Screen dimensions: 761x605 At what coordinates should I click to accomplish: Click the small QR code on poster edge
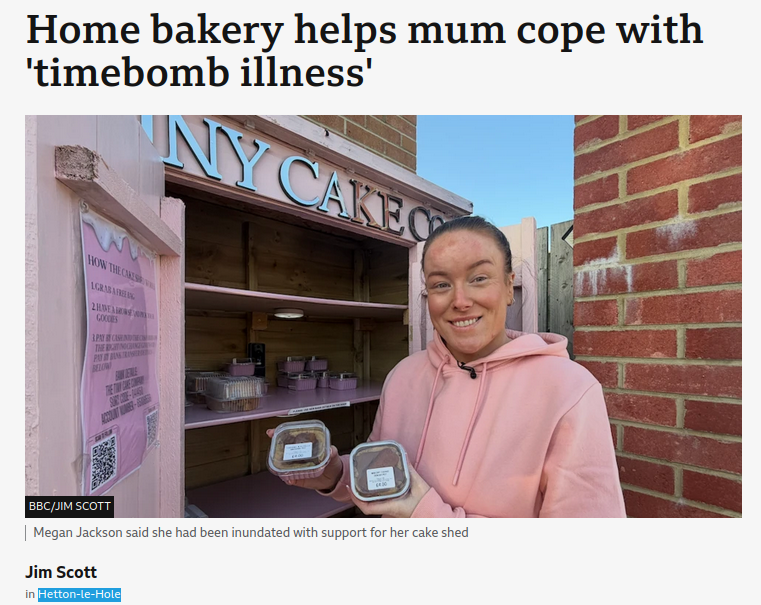pyautogui.click(x=152, y=428)
